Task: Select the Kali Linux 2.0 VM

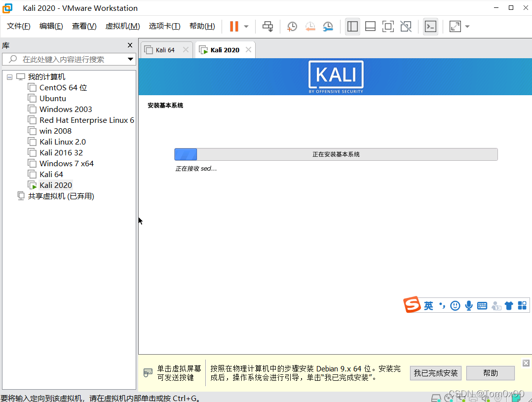Action: (62, 142)
